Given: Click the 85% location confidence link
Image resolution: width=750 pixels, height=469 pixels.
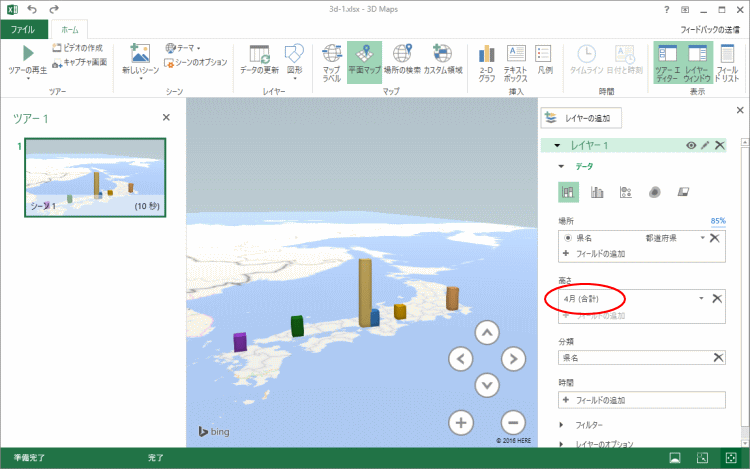Looking at the screenshot, I should click(718, 221).
